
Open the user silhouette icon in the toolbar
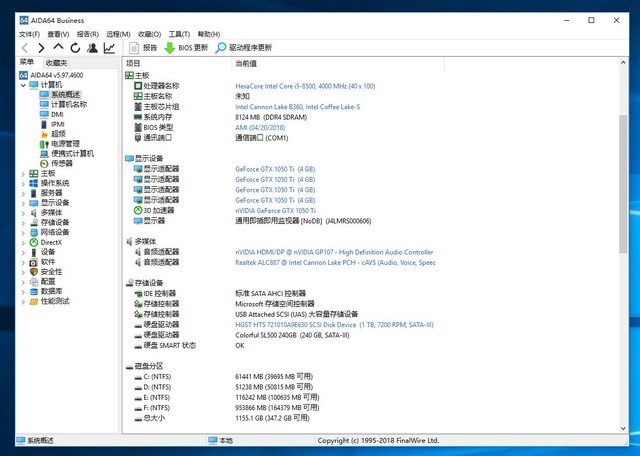point(92,48)
